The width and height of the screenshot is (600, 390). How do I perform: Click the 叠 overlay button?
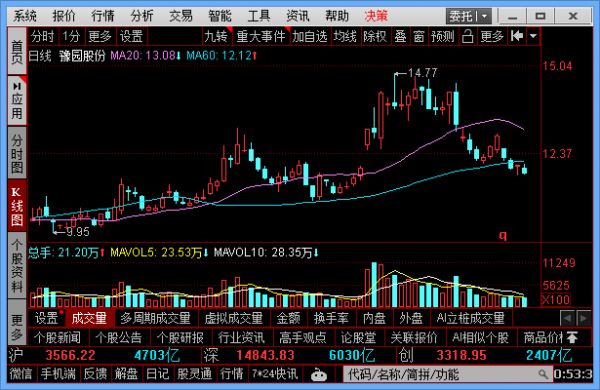point(400,36)
